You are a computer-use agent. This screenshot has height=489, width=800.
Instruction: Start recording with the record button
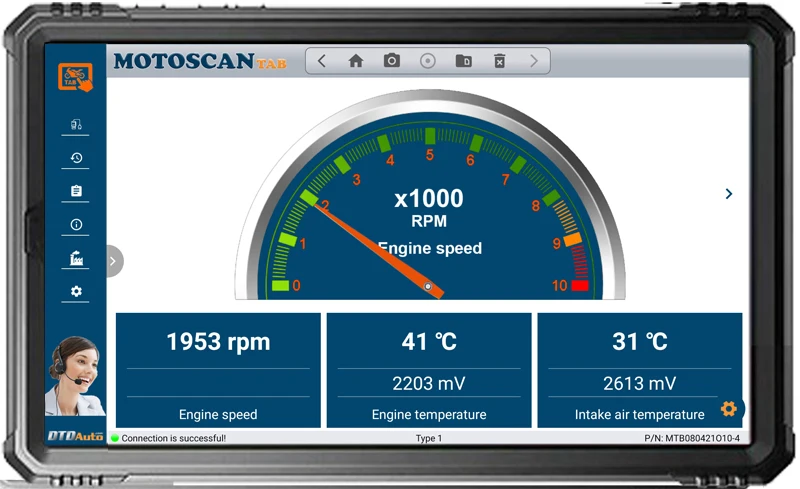click(428, 61)
